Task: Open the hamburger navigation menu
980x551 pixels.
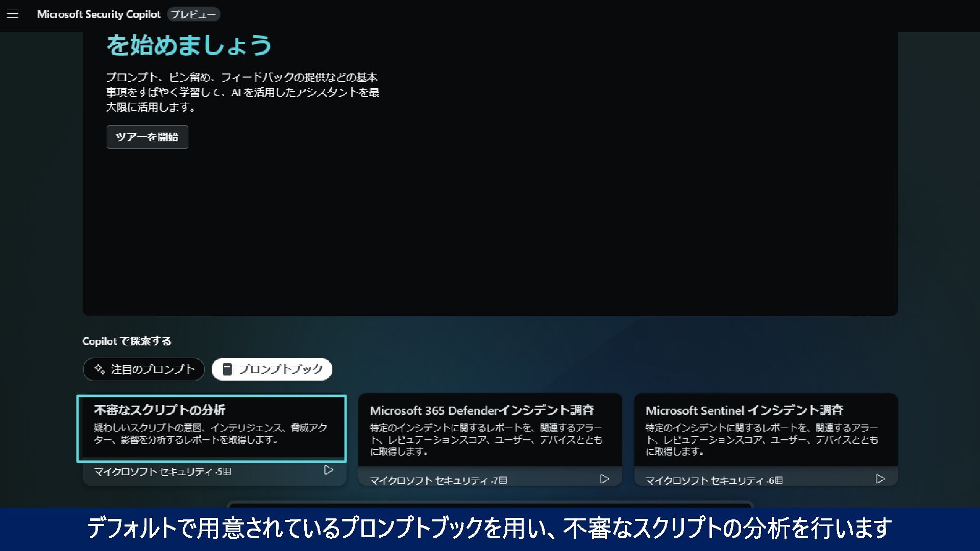Action: [x=13, y=14]
